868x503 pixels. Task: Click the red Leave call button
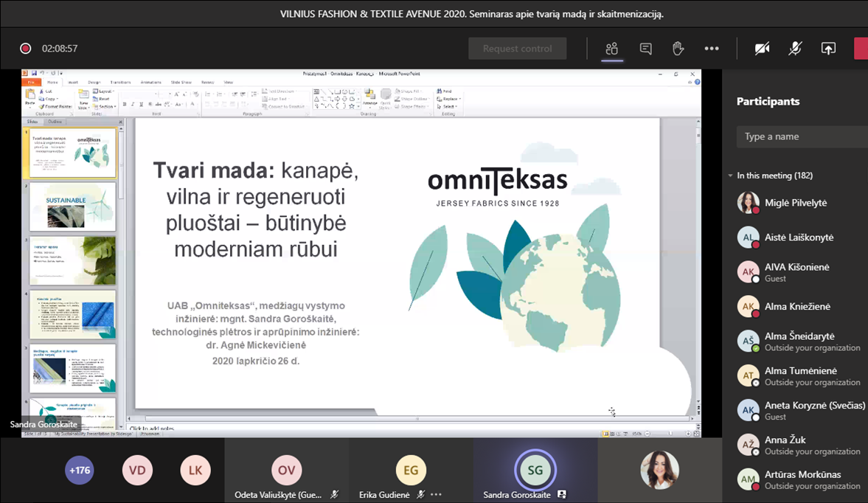(861, 49)
